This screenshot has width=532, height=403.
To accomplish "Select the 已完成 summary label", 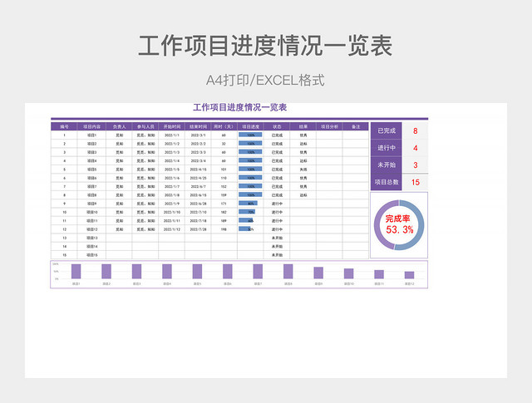I will (386, 131).
